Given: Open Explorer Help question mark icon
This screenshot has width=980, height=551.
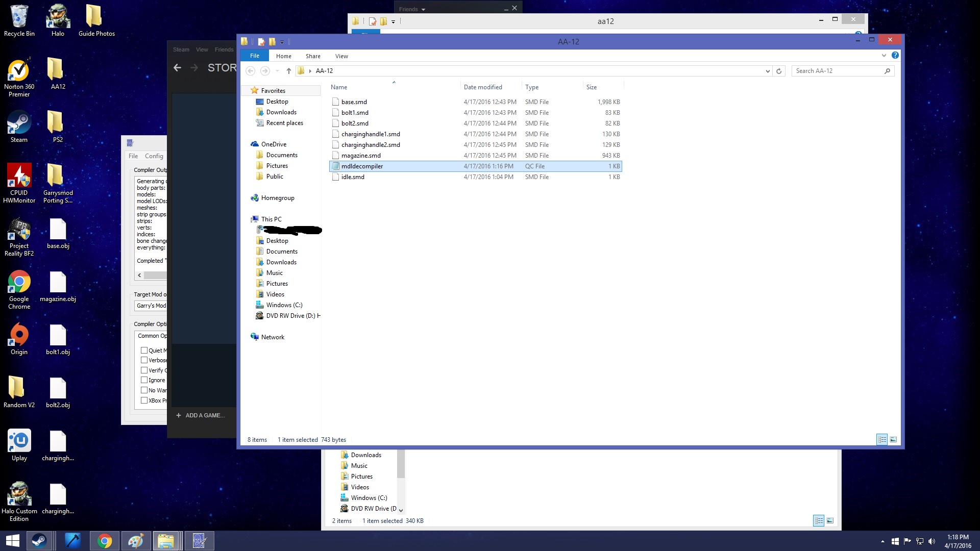Looking at the screenshot, I should (x=895, y=56).
